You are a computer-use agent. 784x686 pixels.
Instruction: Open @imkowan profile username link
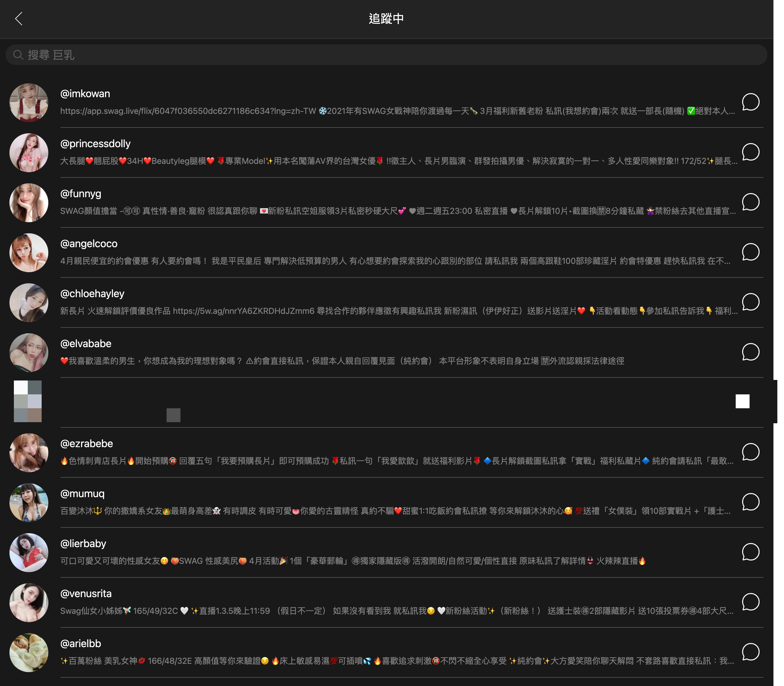[85, 94]
